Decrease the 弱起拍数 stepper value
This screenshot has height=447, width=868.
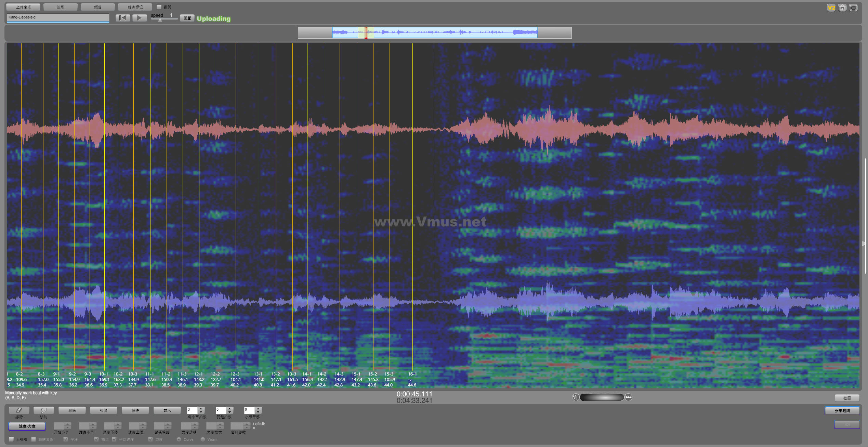tap(230, 412)
